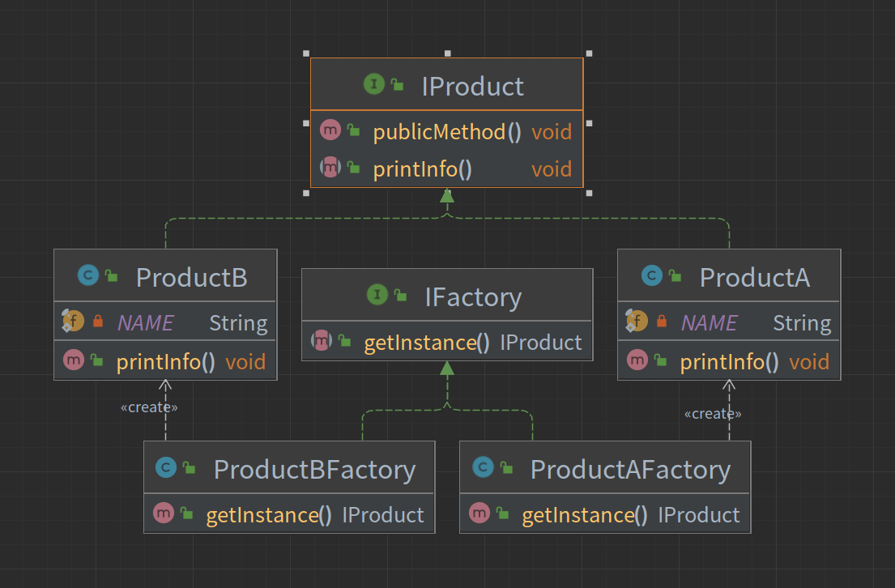
Task: Click the IFactory getInstance() method icon
Action: coord(322,342)
